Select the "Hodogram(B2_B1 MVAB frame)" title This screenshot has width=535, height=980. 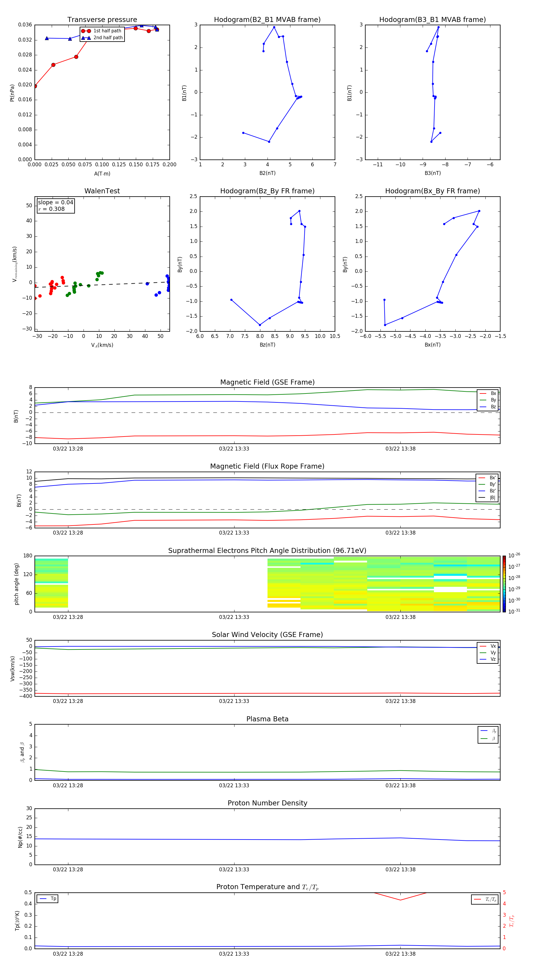tap(267, 20)
